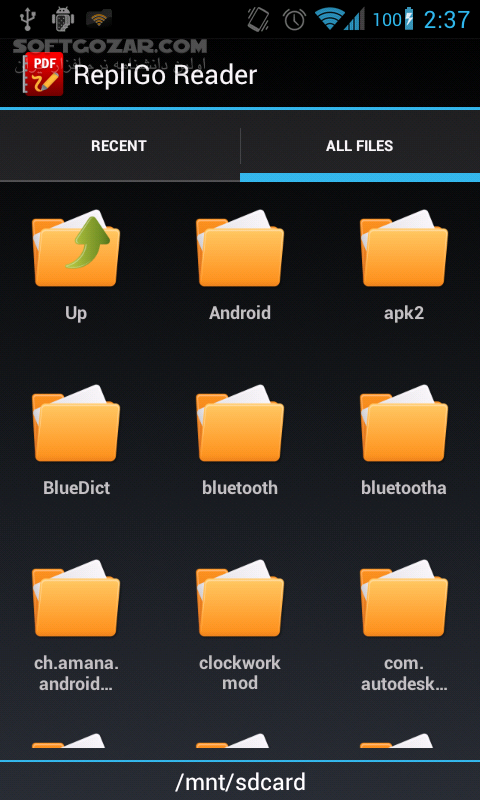The height and width of the screenshot is (800, 480).
Task: Tap the 2:37 clock
Action: [x=446, y=20]
